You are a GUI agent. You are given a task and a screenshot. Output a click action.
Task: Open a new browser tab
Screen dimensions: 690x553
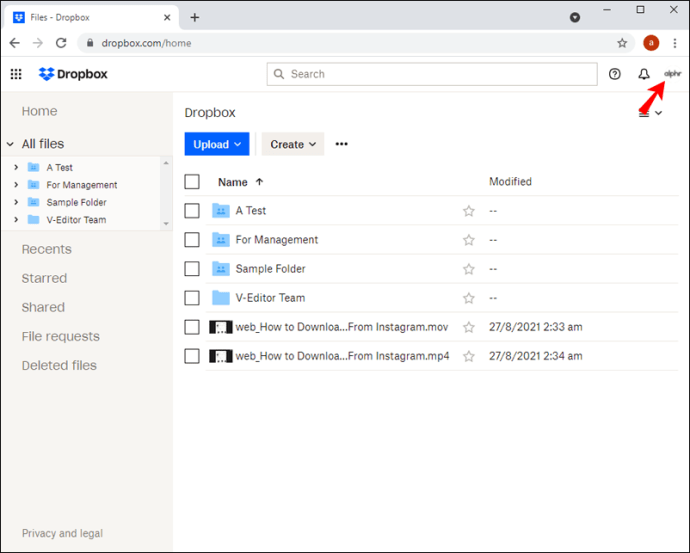(195, 17)
